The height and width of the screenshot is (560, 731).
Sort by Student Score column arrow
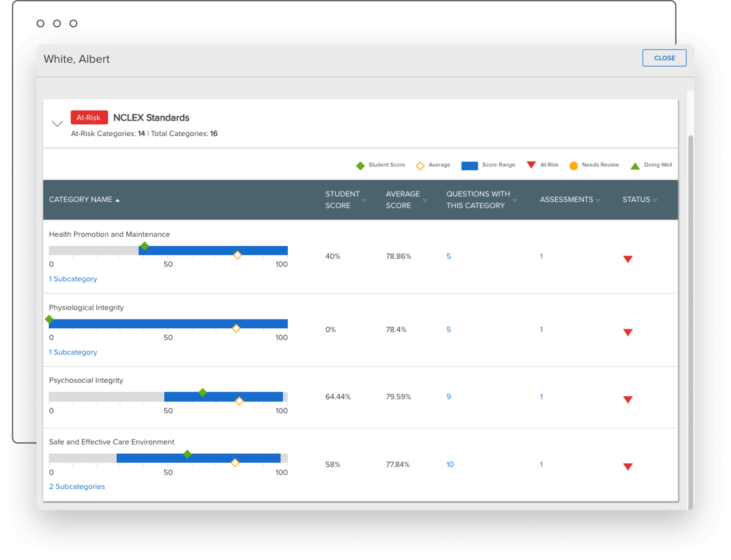coord(364,200)
